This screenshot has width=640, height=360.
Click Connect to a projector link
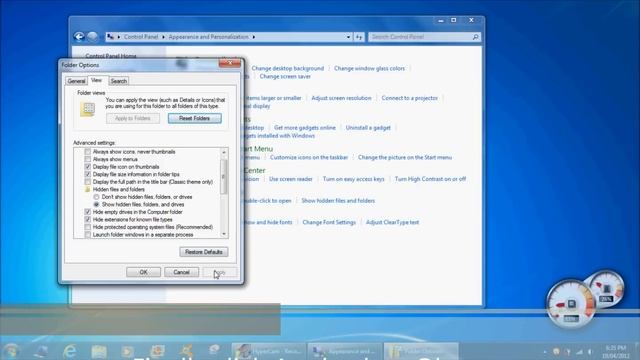pos(409,98)
